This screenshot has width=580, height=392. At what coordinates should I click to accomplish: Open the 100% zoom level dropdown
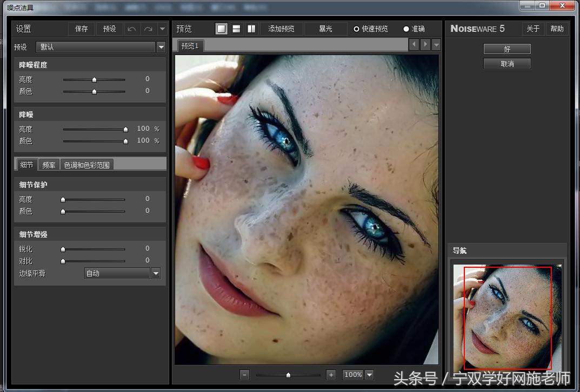point(370,374)
